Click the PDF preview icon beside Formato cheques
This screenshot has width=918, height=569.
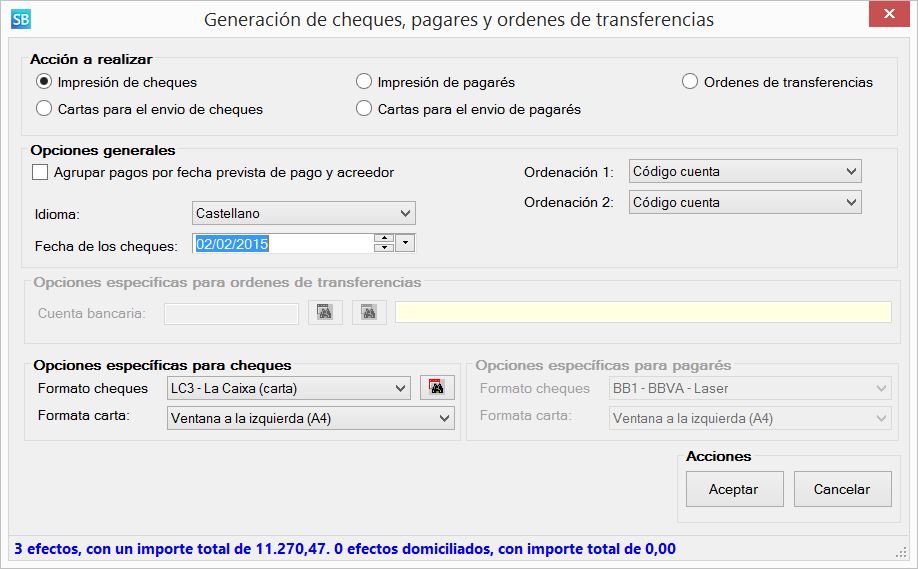coord(436,388)
